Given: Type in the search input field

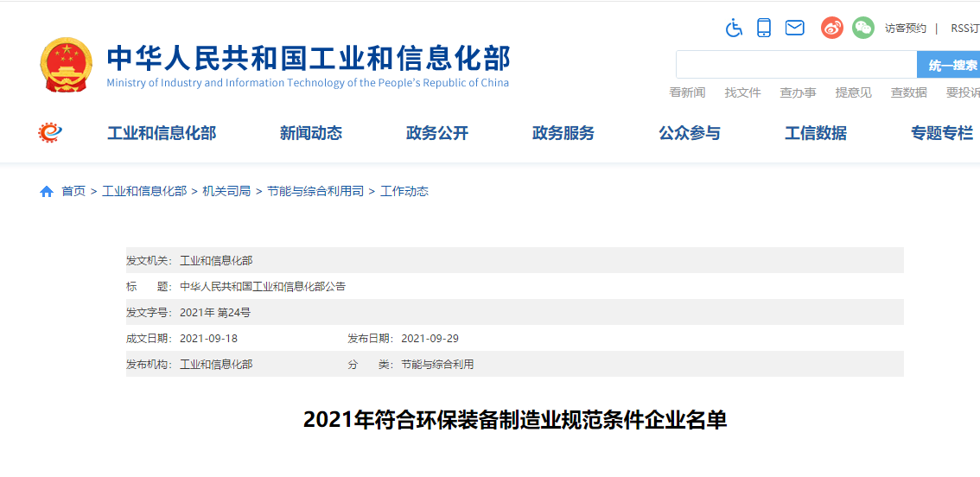Looking at the screenshot, I should (795, 65).
